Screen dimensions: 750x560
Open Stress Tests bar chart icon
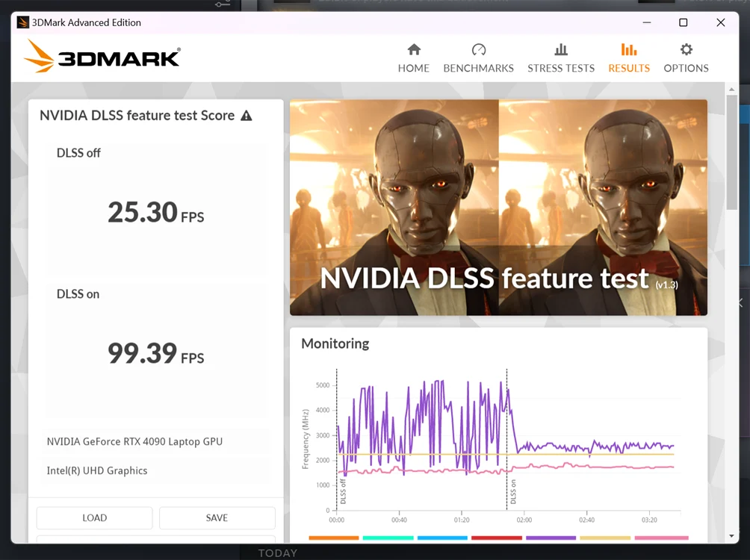tap(561, 49)
